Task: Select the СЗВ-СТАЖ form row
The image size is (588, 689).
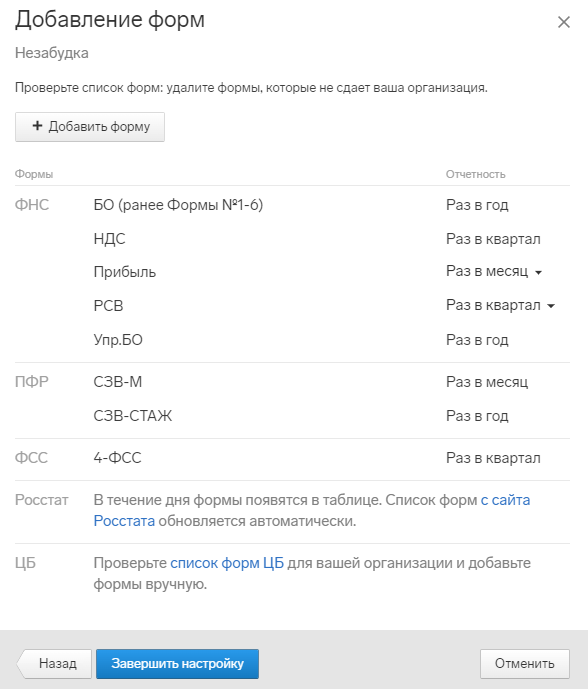Action: tap(292, 416)
